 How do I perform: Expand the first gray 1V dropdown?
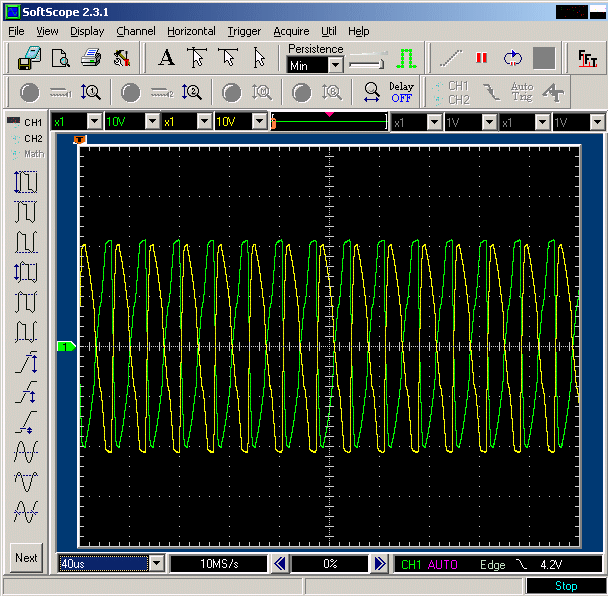point(490,123)
